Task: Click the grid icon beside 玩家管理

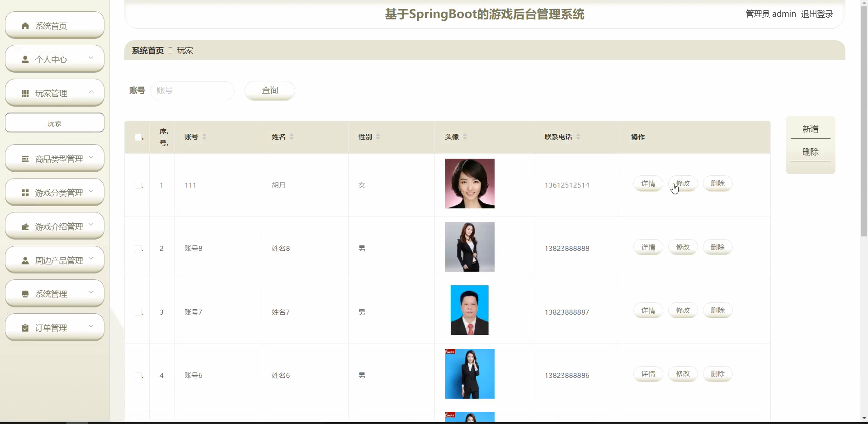Action: [x=25, y=93]
